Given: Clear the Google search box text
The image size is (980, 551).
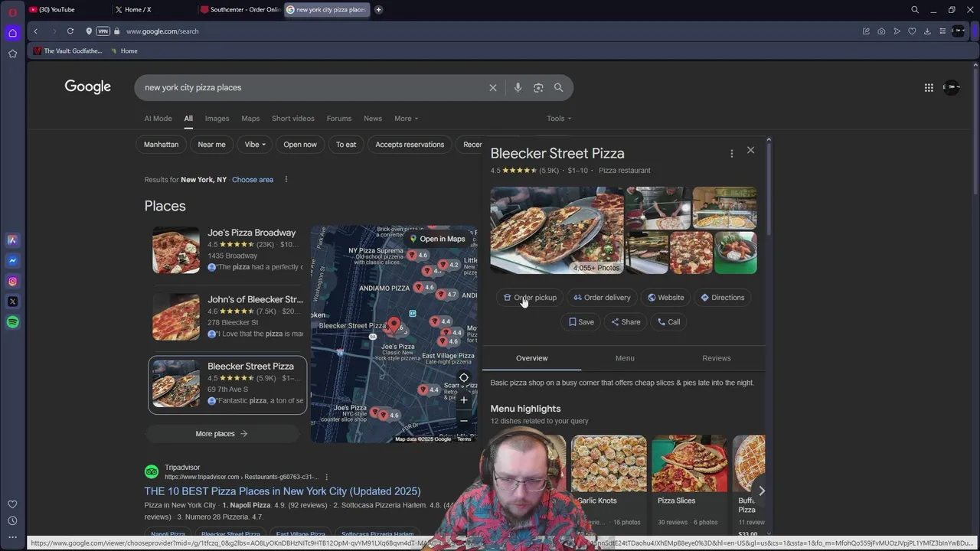Looking at the screenshot, I should (x=493, y=87).
